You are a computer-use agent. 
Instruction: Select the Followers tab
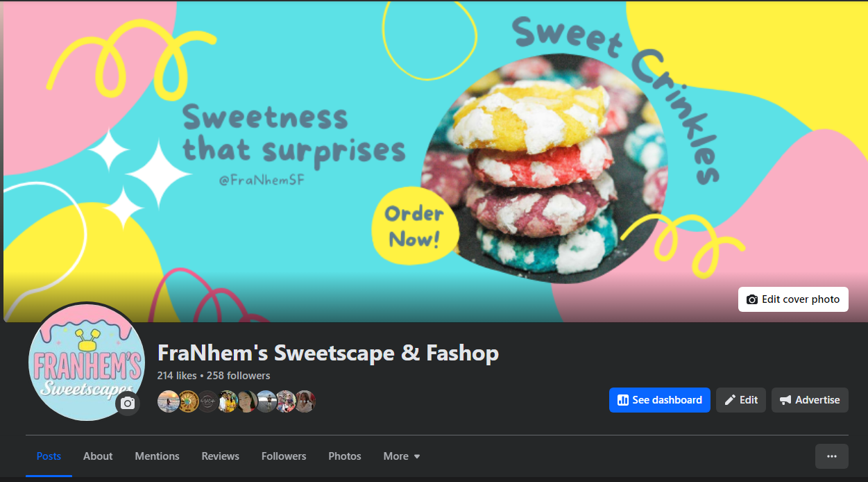284,456
